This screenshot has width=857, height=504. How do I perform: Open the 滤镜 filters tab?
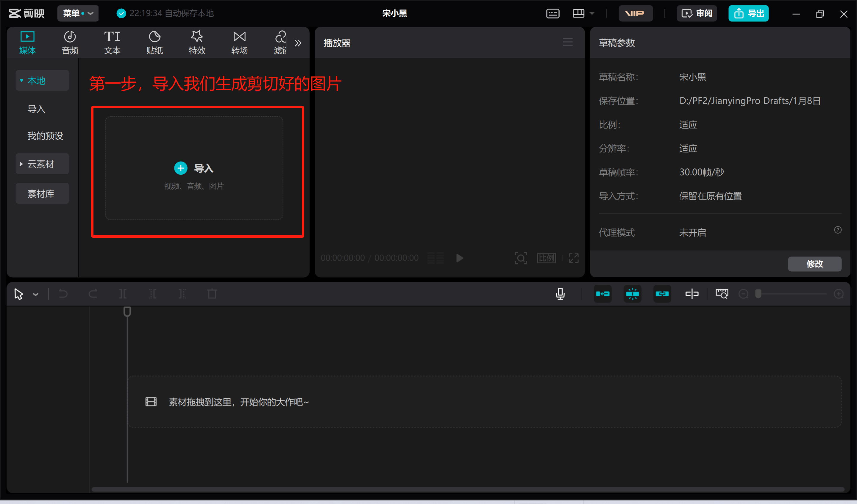point(280,43)
